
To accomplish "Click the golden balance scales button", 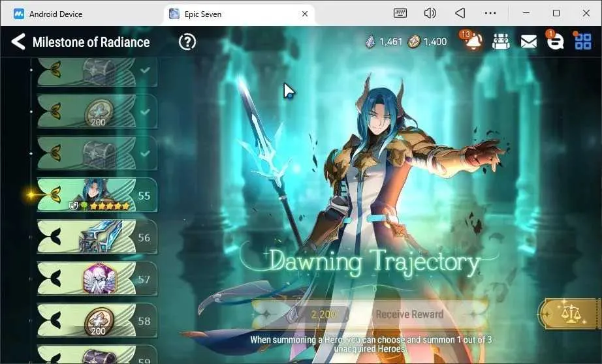I will pyautogui.click(x=571, y=314).
